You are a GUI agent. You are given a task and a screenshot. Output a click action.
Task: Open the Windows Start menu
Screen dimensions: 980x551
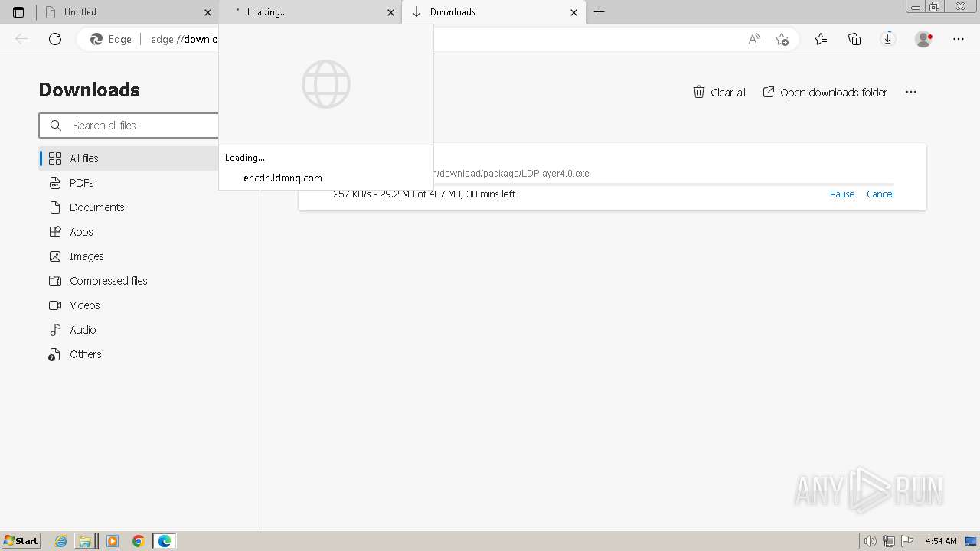[x=21, y=541]
